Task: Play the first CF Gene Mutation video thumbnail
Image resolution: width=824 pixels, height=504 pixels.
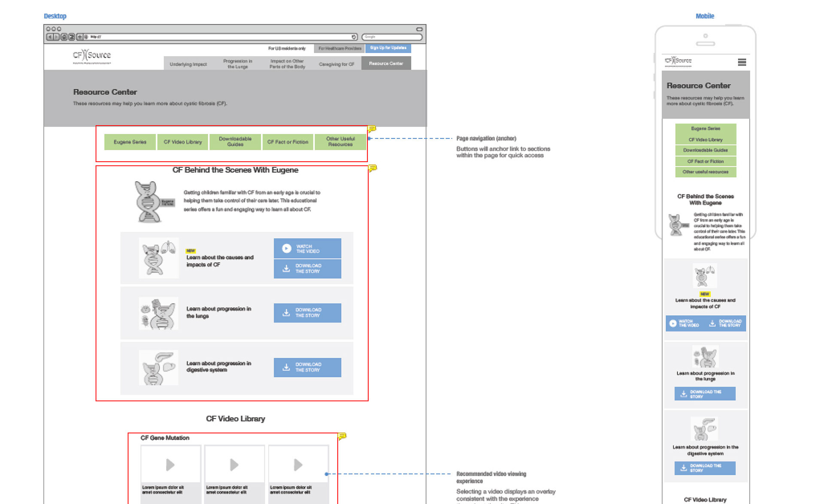Action: pos(170,465)
